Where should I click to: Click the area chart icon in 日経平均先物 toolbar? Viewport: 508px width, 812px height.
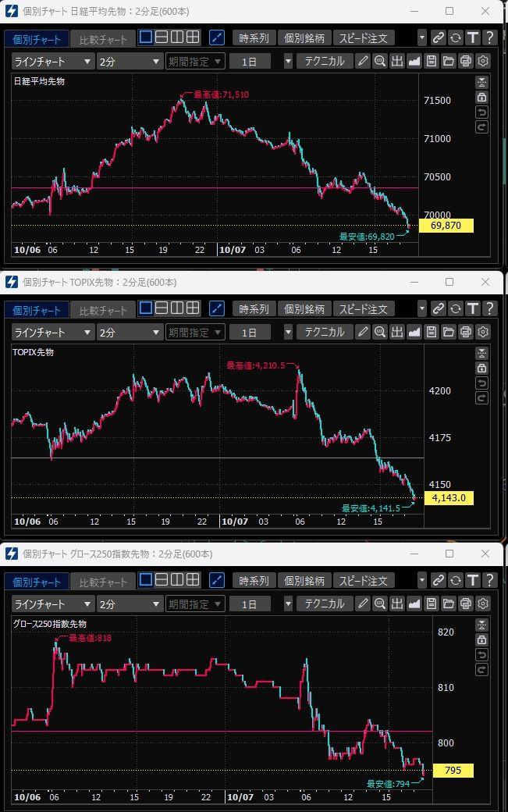point(414,61)
